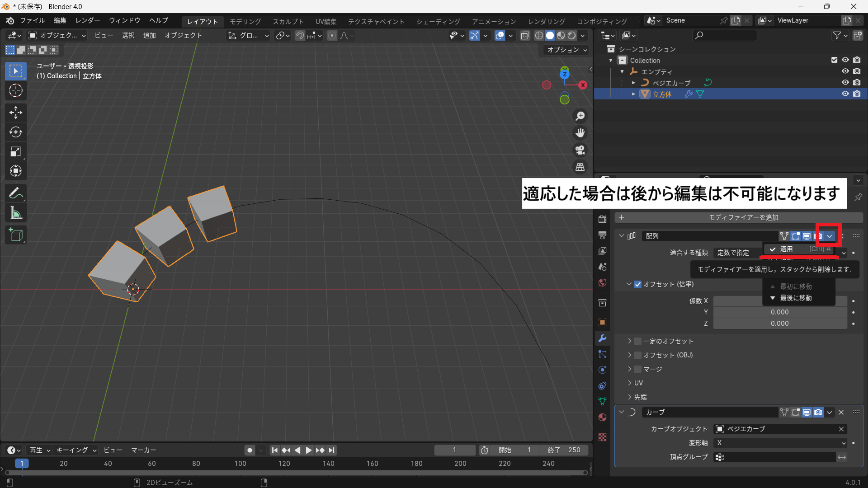Click the Y 係数 value field

click(x=779, y=312)
